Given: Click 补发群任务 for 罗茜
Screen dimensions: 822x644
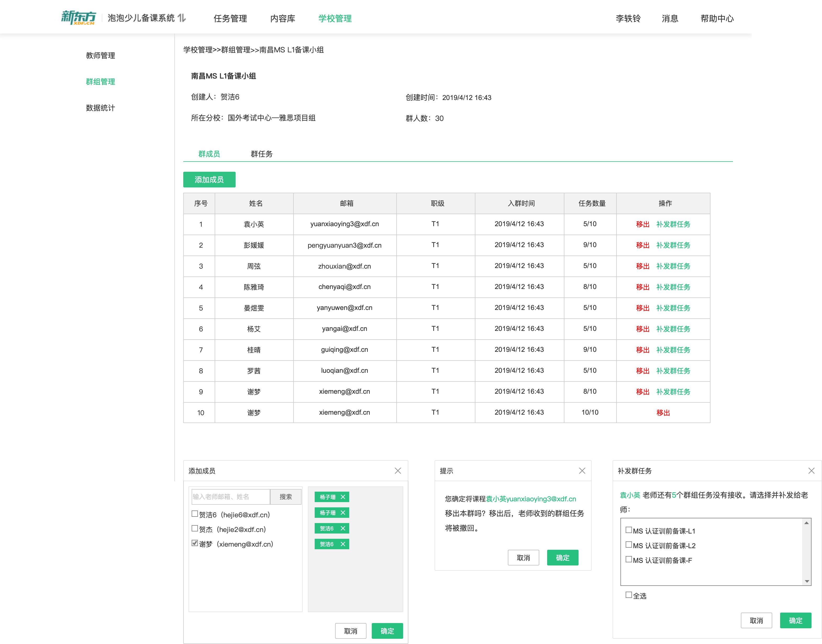Looking at the screenshot, I should [x=673, y=371].
